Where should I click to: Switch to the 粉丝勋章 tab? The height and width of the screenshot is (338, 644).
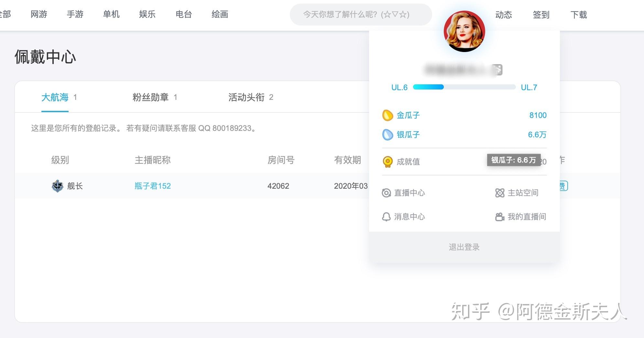pos(151,97)
